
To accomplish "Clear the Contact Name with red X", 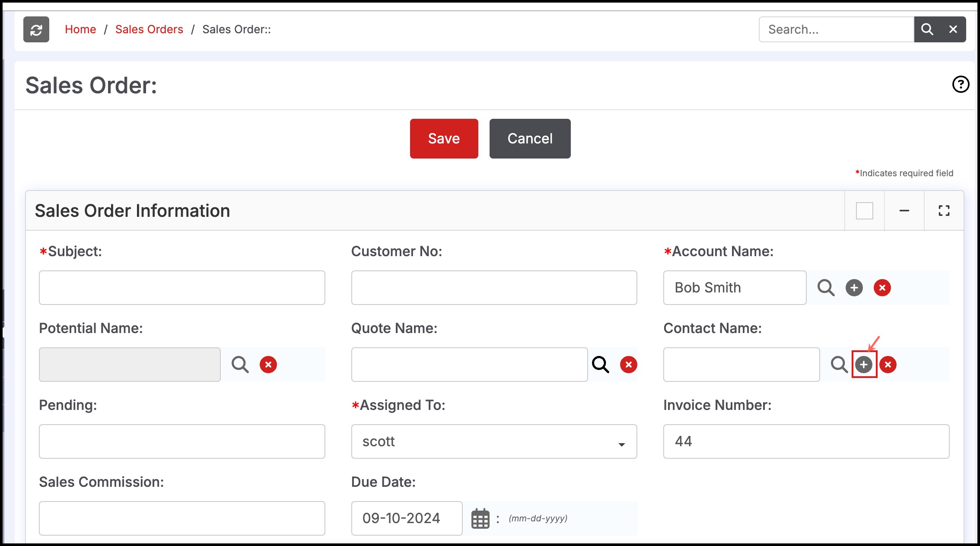I will [888, 365].
